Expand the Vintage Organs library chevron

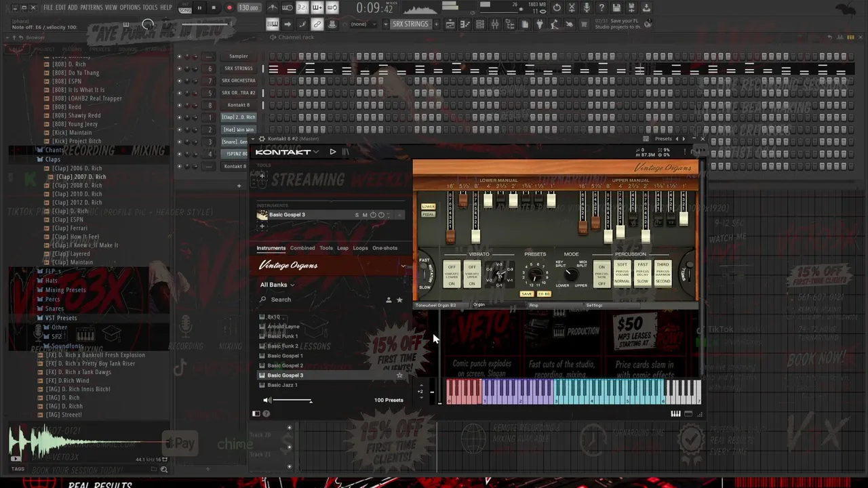(403, 266)
